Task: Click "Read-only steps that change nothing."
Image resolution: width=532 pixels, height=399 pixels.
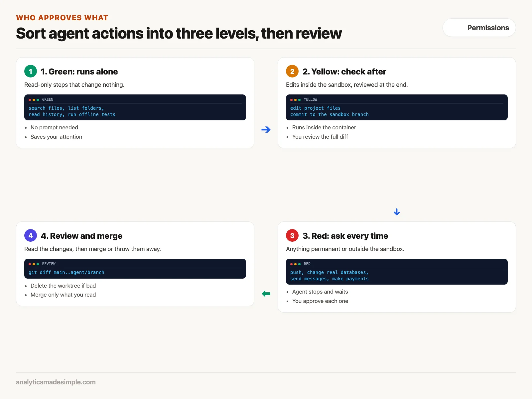Action: tap(74, 85)
